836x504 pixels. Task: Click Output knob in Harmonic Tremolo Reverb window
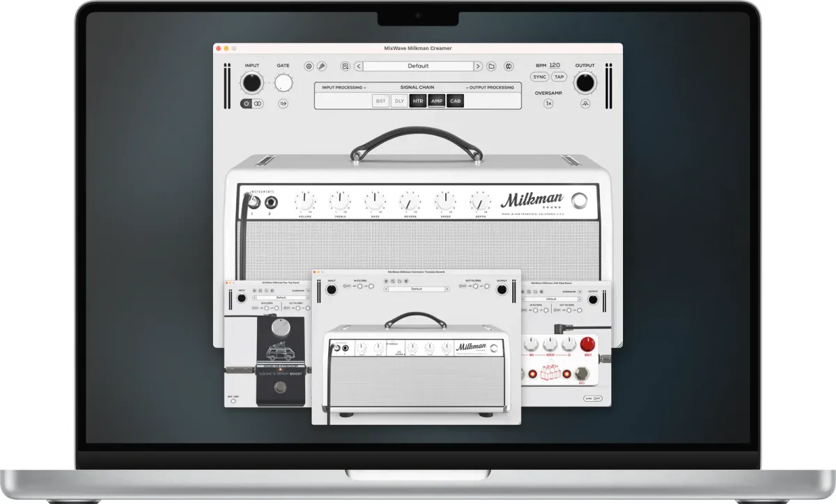coord(502,290)
